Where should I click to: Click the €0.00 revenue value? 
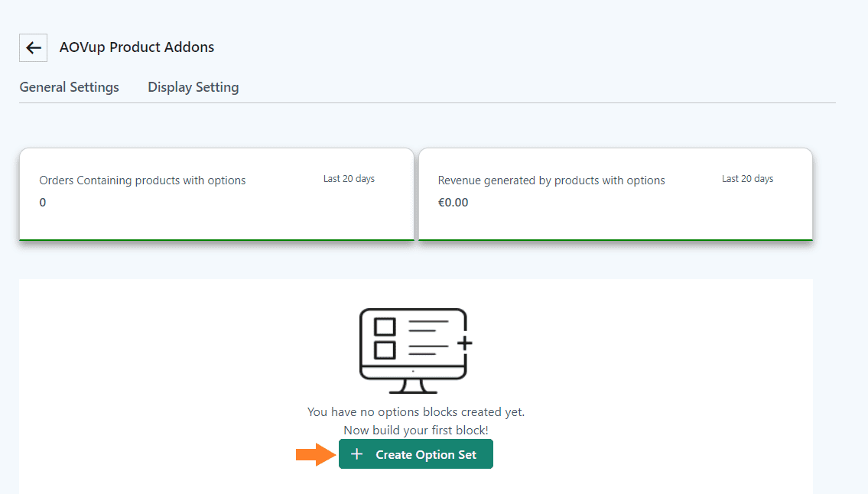tap(453, 203)
